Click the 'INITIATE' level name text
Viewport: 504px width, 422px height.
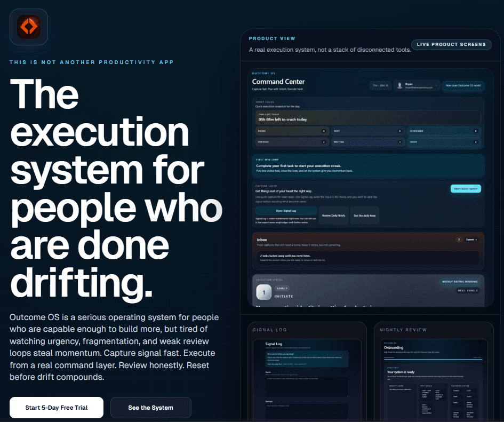pyautogui.click(x=284, y=296)
